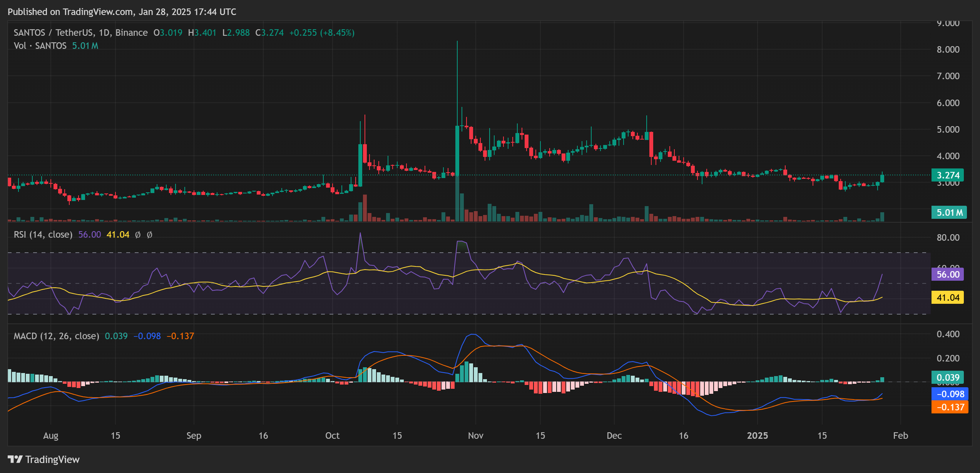The width and height of the screenshot is (980, 473).
Task: Click the 80.00 RSI axis label
Action: coord(948,238)
